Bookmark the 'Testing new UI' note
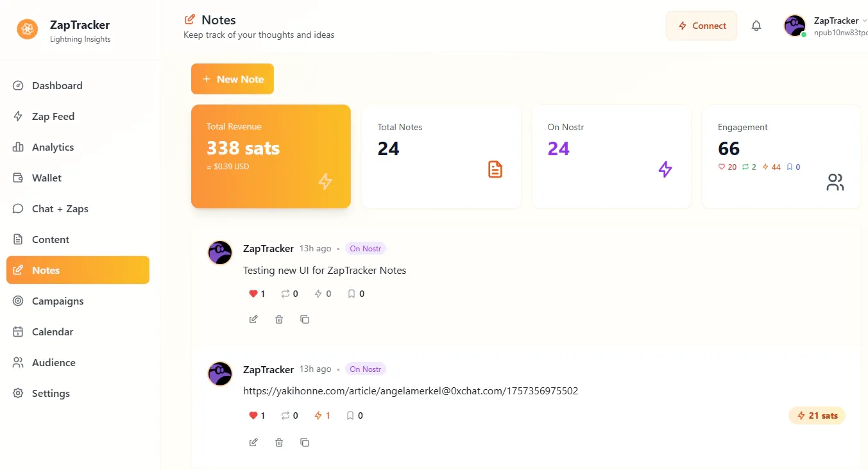The height and width of the screenshot is (470, 868). (x=355, y=294)
